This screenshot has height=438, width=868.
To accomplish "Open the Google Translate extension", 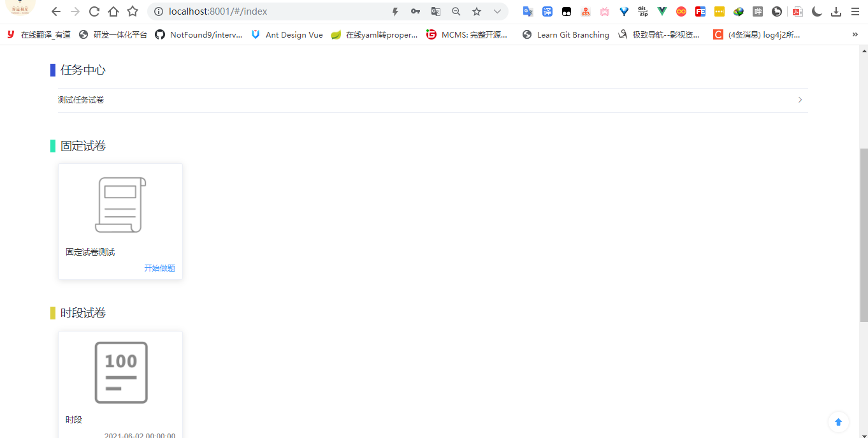I will pyautogui.click(x=528, y=11).
